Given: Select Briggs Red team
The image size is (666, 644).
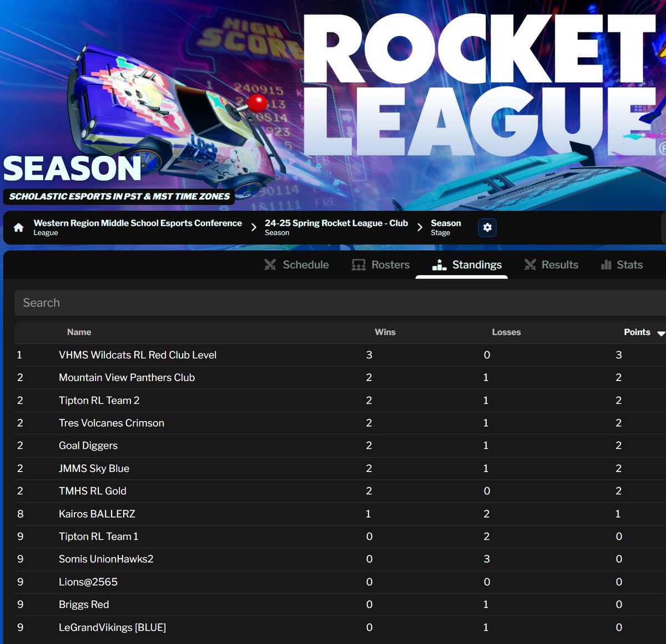Looking at the screenshot, I should click(84, 605).
